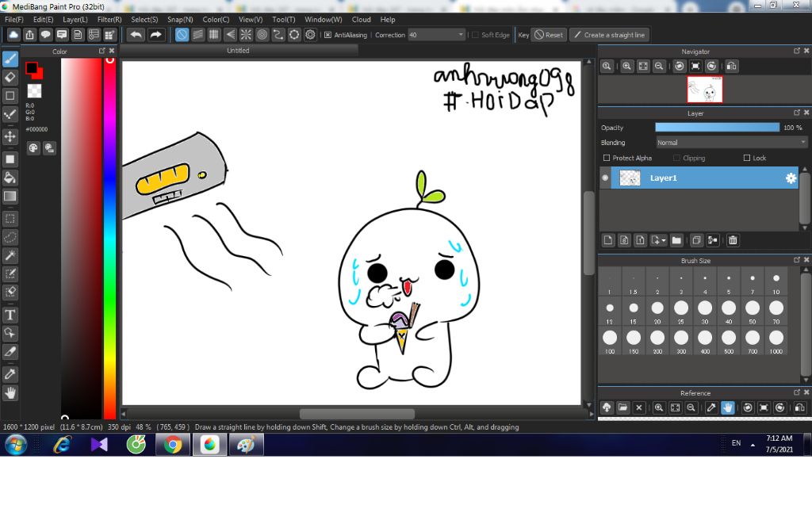Enable the radial snap guide

[246, 35]
